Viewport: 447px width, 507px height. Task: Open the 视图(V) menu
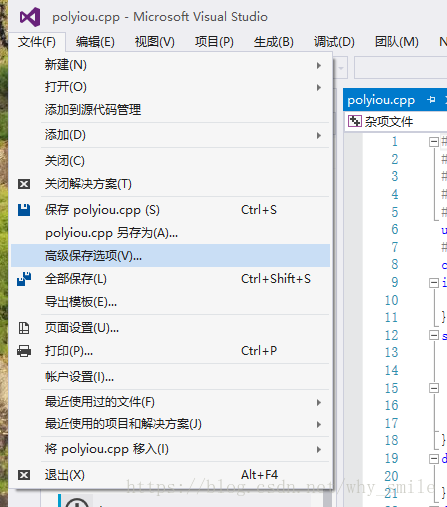coord(154,42)
